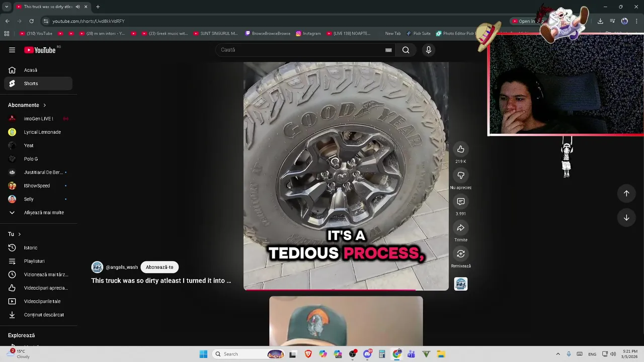The image size is (644, 362).
Task: Open (310) YouTube bookmark
Action: 36,34
